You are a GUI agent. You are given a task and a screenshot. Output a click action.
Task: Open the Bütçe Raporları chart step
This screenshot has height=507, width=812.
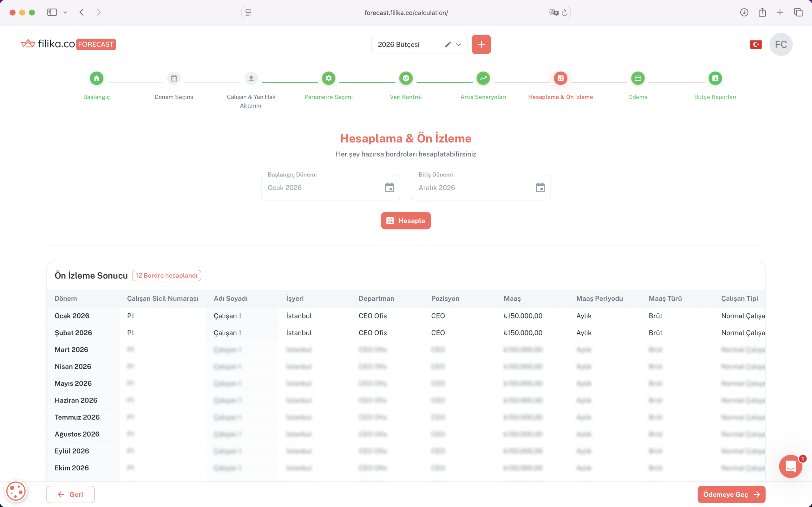point(715,78)
